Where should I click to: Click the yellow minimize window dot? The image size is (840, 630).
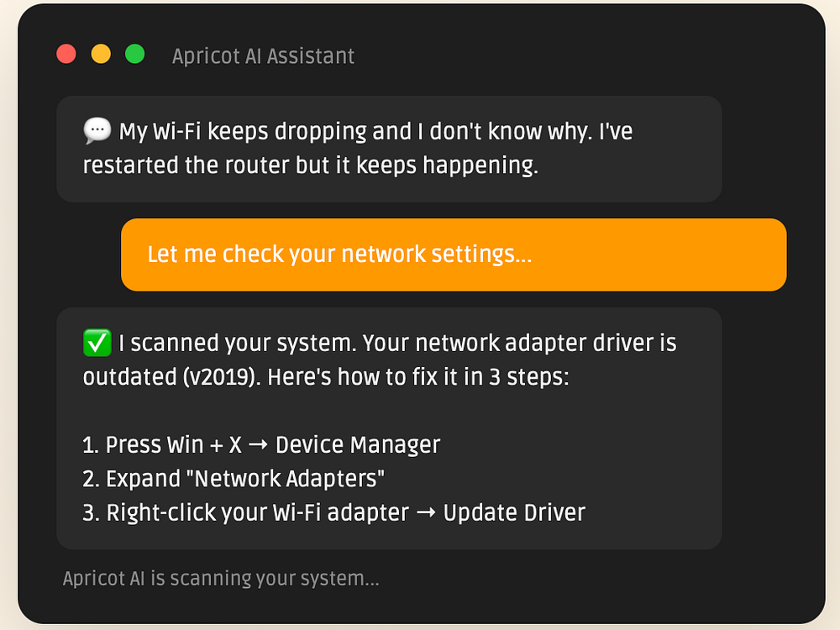click(x=101, y=55)
